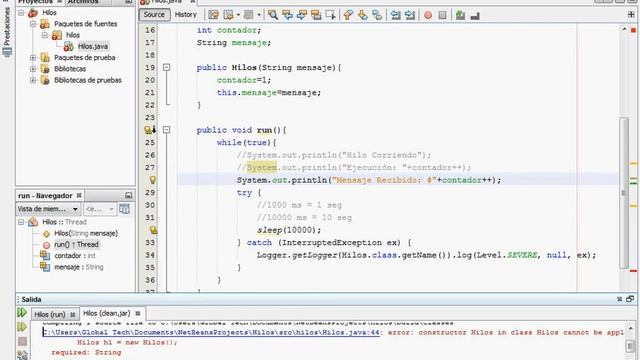This screenshot has height=360, width=640.
Task: Switch to History view
Action: point(186,15)
